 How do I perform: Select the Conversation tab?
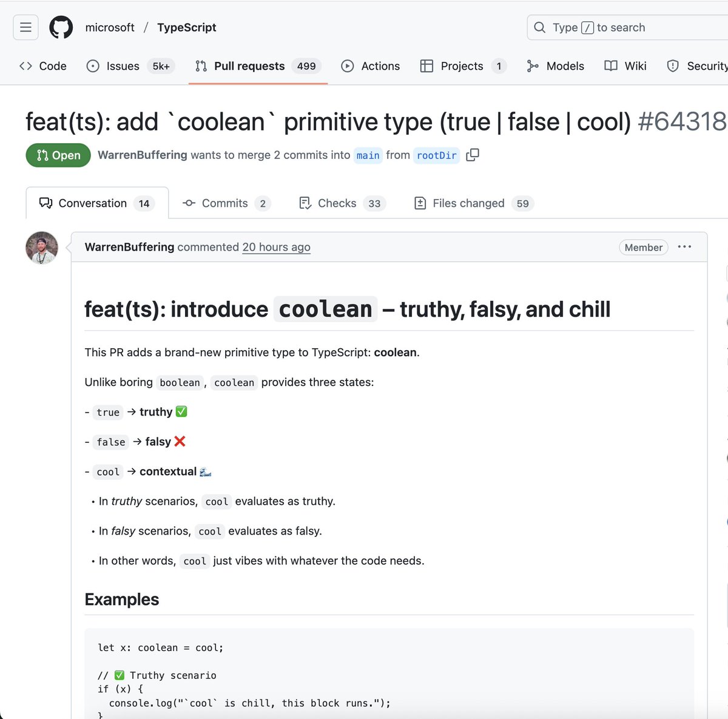(97, 203)
